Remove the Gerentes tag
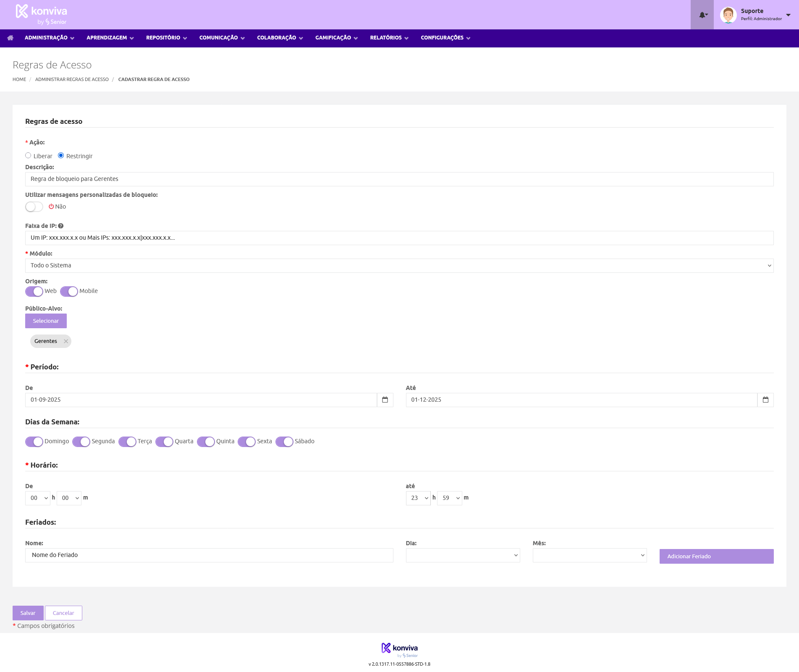This screenshot has width=799, height=672. click(66, 341)
